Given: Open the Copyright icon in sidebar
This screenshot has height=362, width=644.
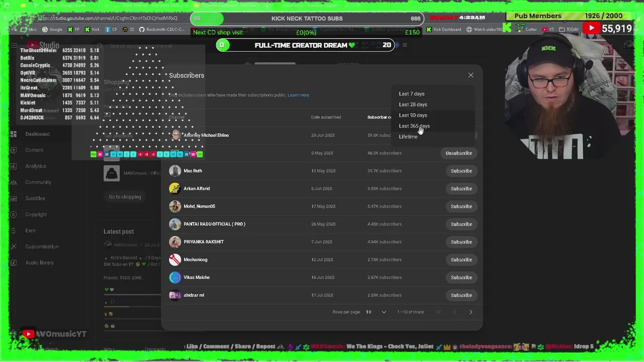Looking at the screenshot, I should (x=13, y=215).
